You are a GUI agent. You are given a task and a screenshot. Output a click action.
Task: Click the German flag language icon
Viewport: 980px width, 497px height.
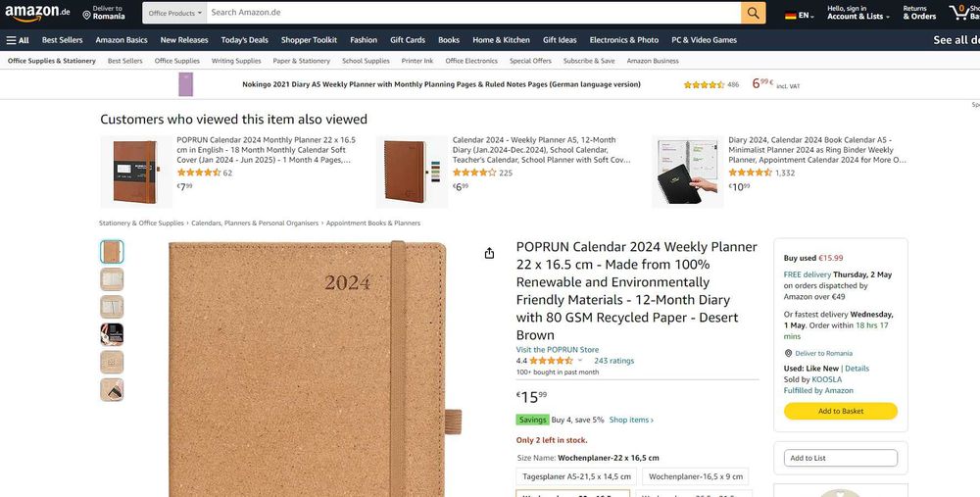click(791, 16)
